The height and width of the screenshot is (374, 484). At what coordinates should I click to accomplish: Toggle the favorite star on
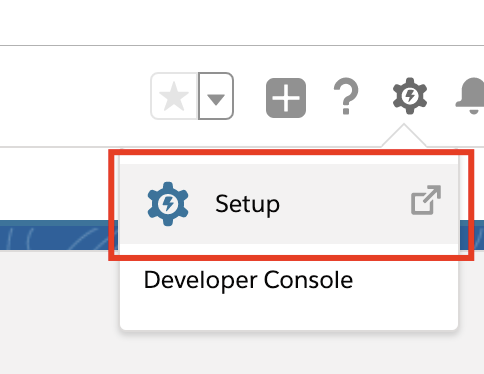[174, 96]
